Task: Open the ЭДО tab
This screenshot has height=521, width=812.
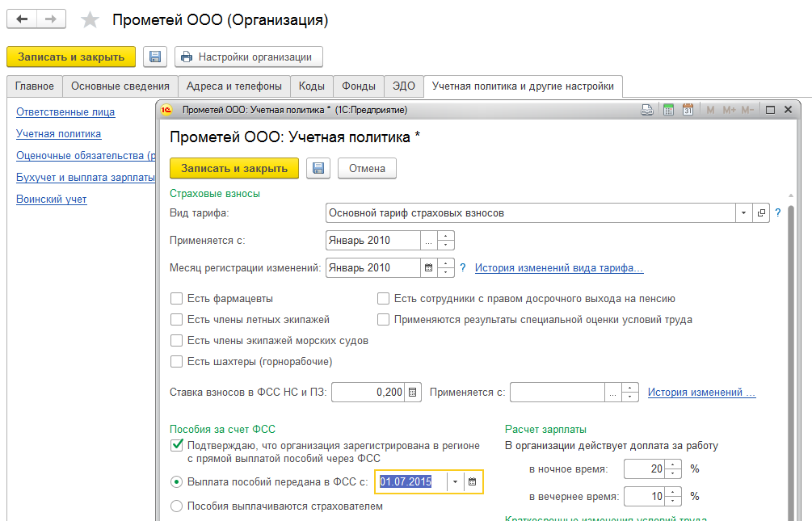Action: (x=404, y=86)
